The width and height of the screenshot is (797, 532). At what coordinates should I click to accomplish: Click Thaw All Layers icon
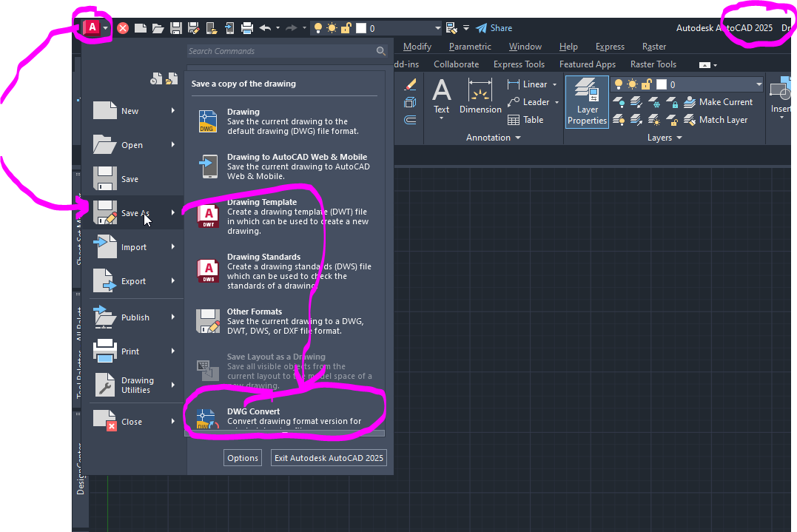click(654, 120)
